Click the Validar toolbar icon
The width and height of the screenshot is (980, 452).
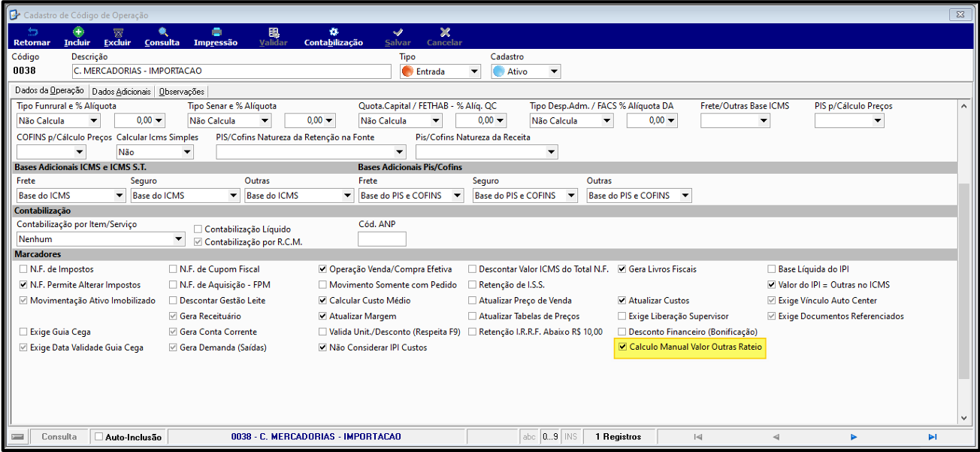tap(274, 32)
